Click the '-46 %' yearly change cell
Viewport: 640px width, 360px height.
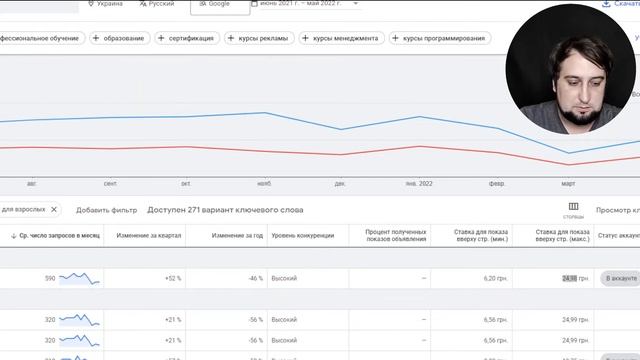[256, 278]
